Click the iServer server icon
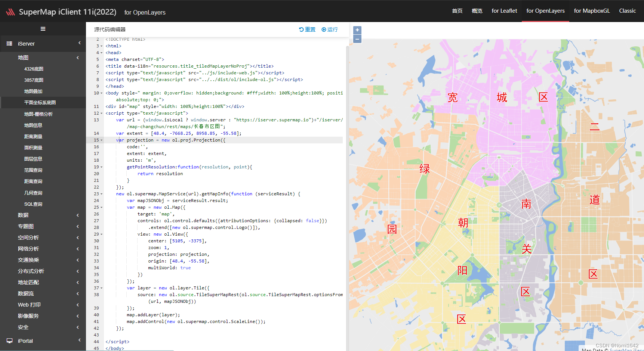The image size is (644, 351). 9,44
